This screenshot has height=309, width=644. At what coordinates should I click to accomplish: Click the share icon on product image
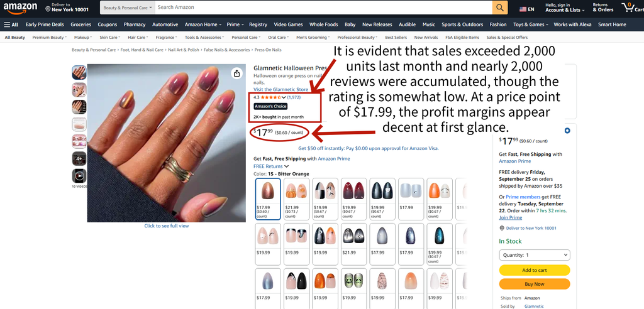pos(236,73)
